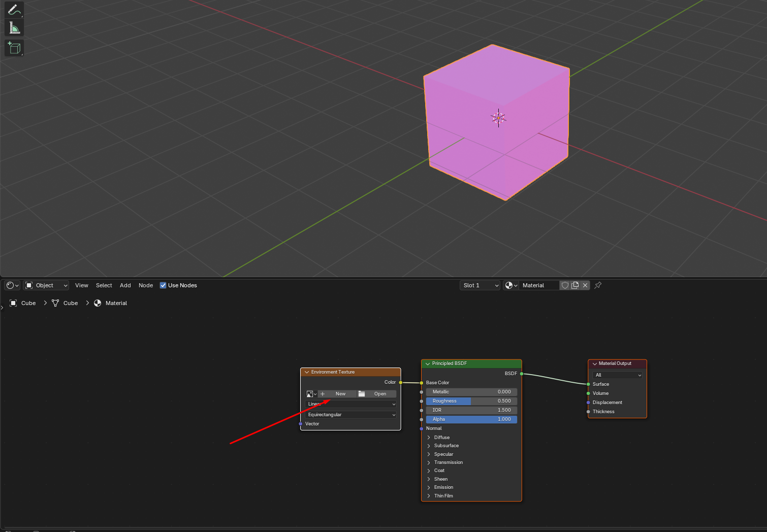
Task: Click New image button in Environment Texture
Action: (337, 394)
